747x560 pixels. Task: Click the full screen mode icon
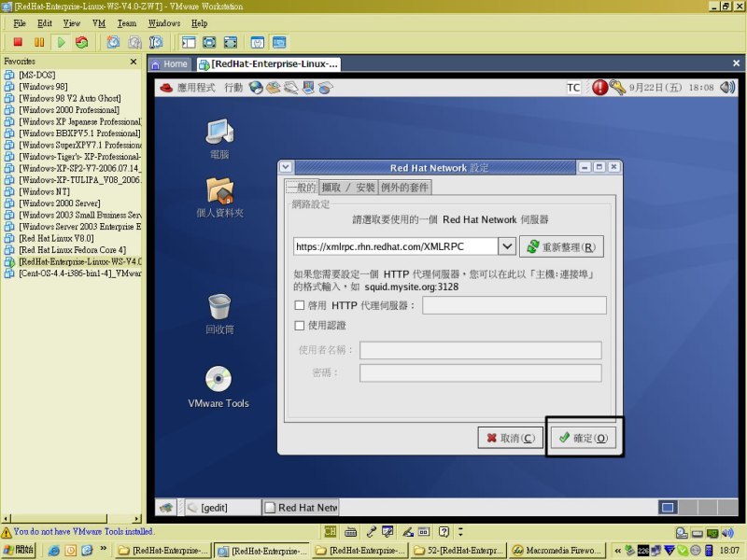209,42
